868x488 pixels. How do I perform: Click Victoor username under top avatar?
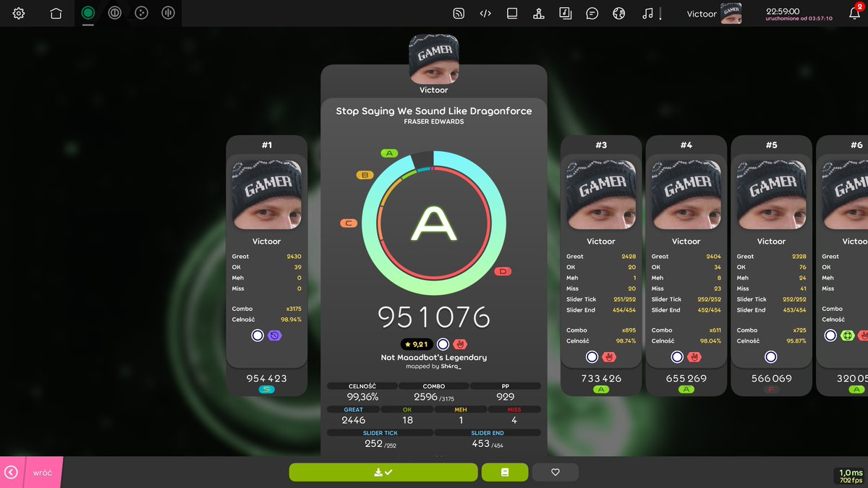[x=434, y=90]
